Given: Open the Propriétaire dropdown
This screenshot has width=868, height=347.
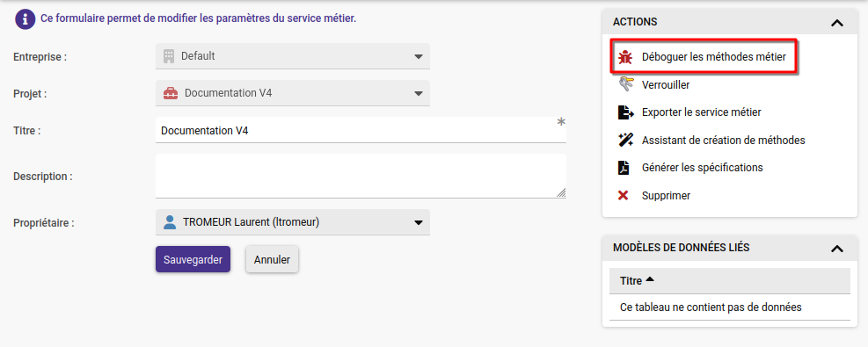Looking at the screenshot, I should coord(293,222).
